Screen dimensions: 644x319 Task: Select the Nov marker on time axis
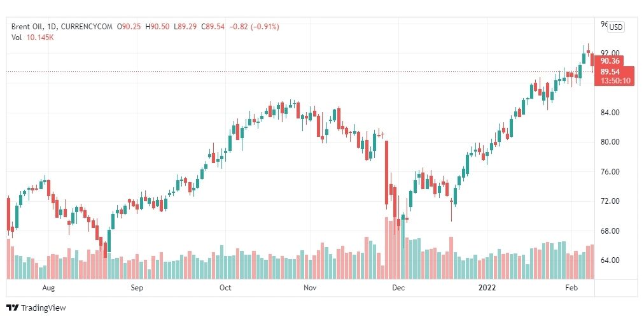tap(310, 288)
